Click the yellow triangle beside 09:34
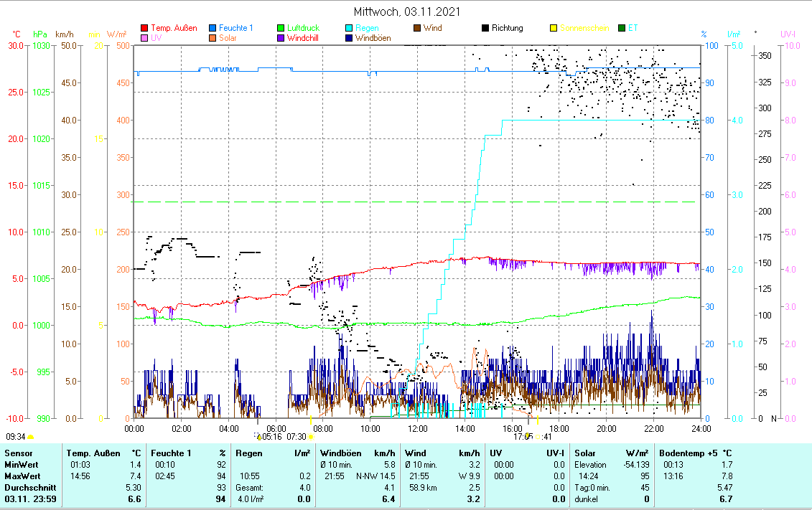The width and height of the screenshot is (812, 510). (30, 436)
